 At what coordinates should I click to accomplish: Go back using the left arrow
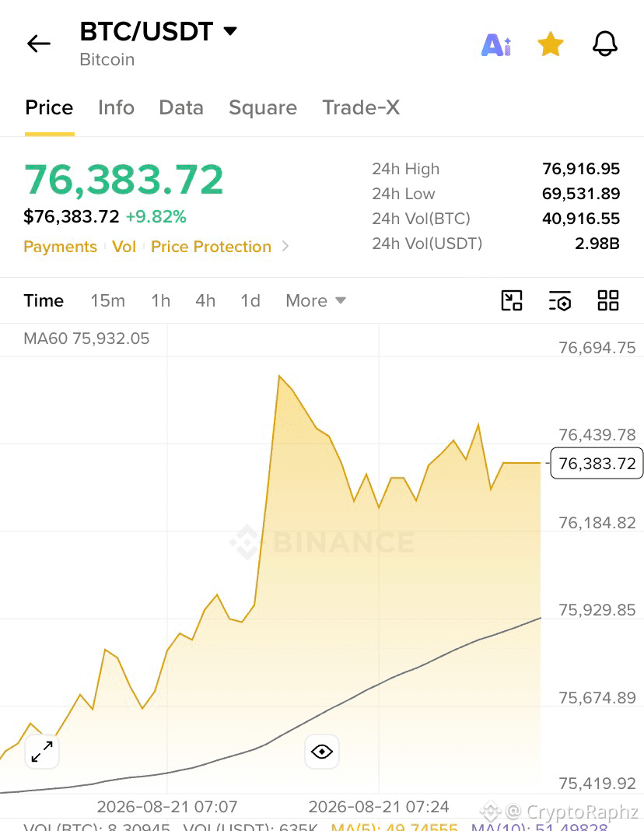tap(39, 44)
